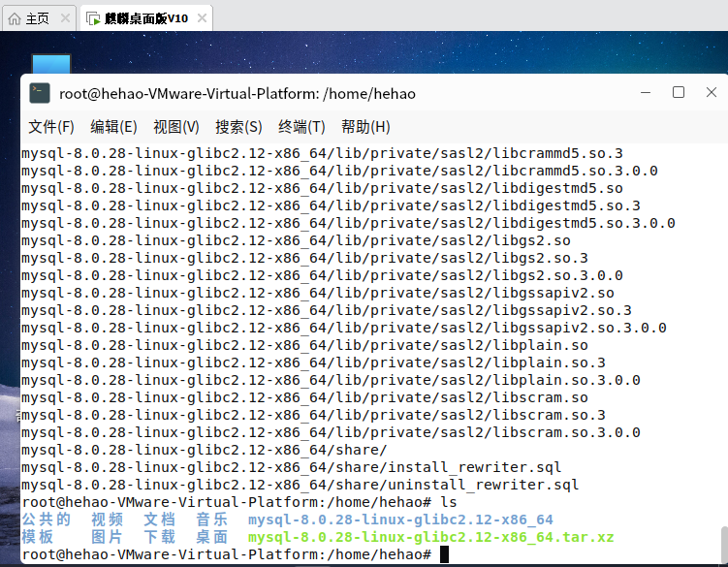Click the terminal app icon in title bar
728x567 pixels.
[40, 93]
